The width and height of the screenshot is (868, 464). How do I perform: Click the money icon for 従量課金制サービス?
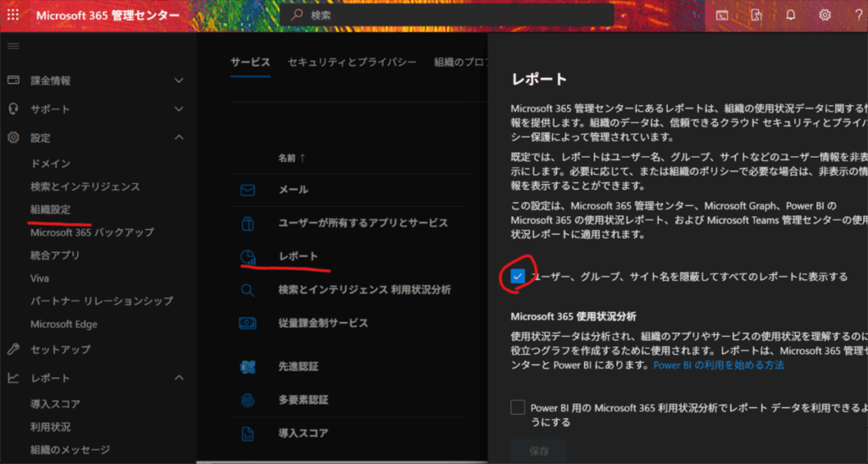click(248, 323)
